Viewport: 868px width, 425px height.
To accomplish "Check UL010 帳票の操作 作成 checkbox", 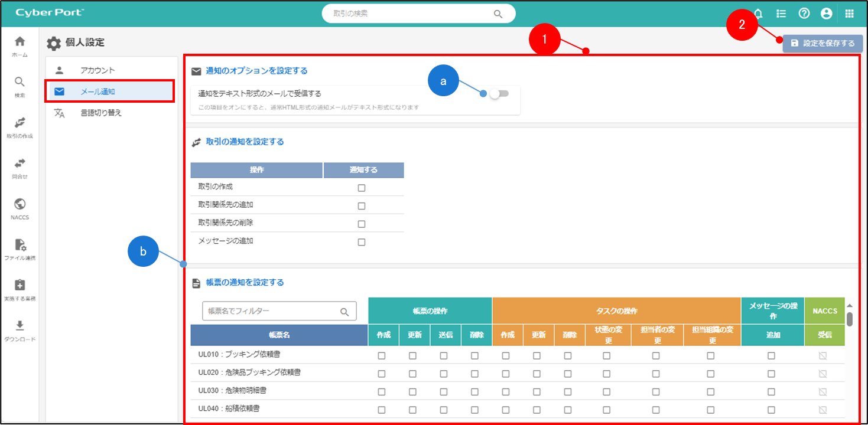I will [382, 356].
